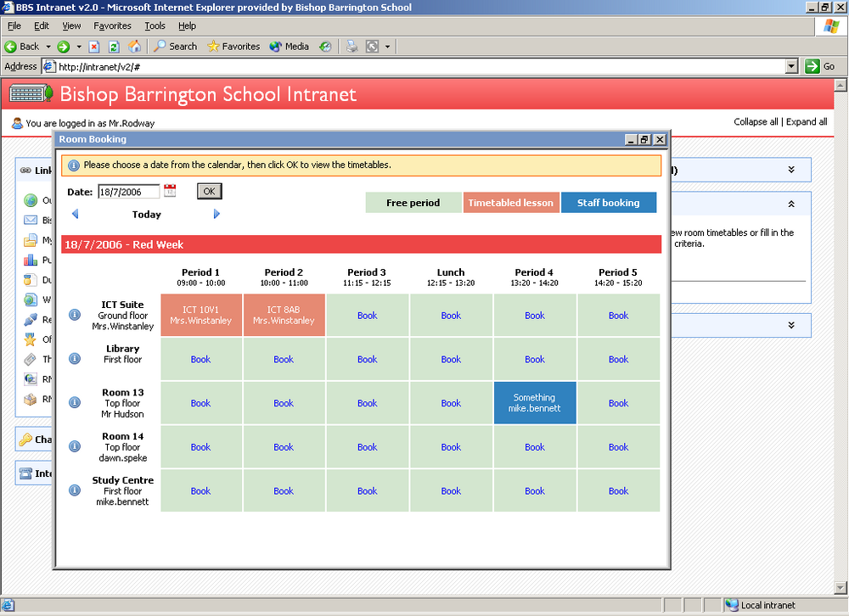
Task: Expand the lowest right-side panel
Action: click(791, 325)
